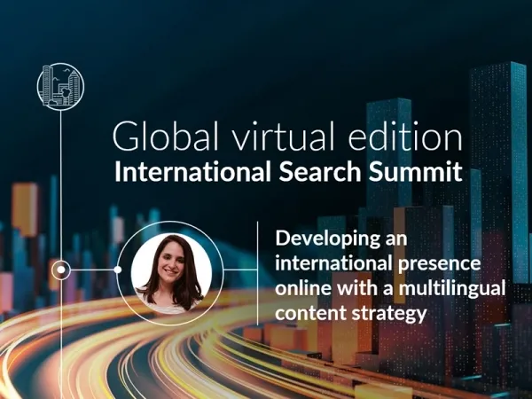The image size is (532, 399).
Task: Click the vertical divider beside the session title
Action: pos(258,275)
